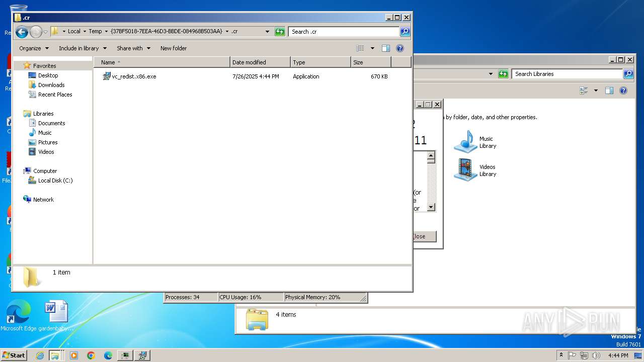This screenshot has width=644, height=362.
Task: Open the Start menu
Action: coord(14,355)
